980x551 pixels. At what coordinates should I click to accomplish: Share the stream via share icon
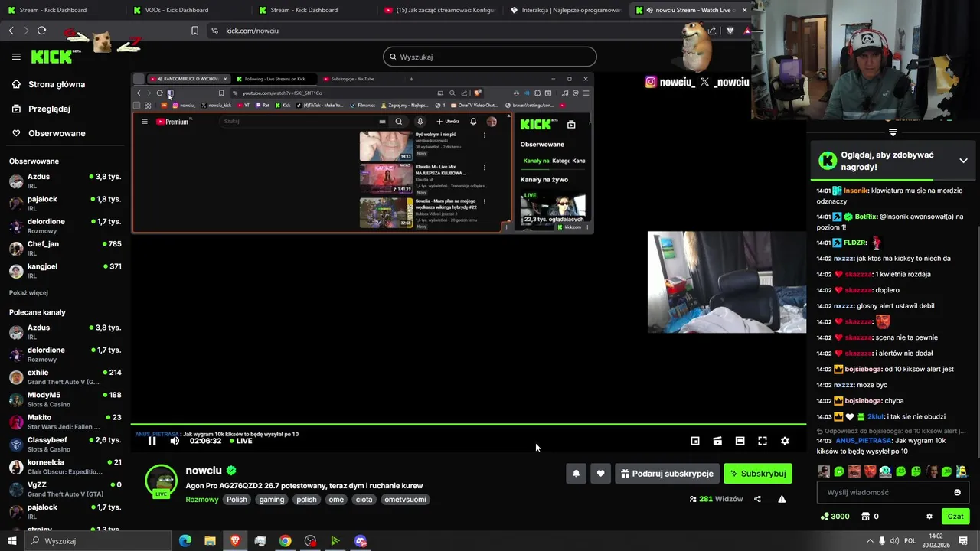[x=757, y=499]
